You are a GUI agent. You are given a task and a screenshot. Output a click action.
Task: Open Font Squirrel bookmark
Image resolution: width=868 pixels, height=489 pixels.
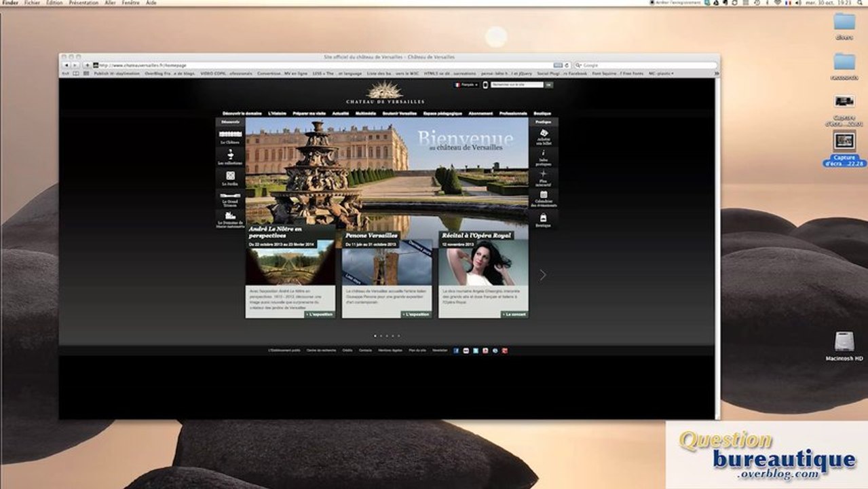click(x=618, y=73)
